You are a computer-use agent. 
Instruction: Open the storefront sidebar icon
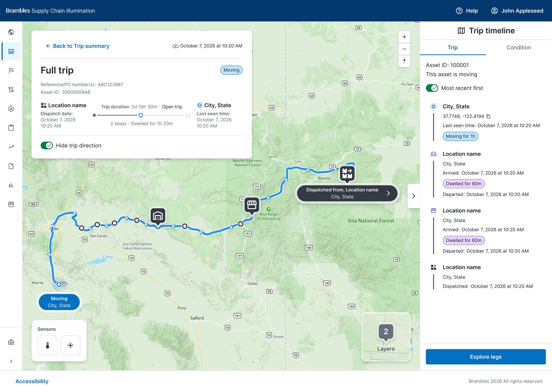pyautogui.click(x=11, y=204)
